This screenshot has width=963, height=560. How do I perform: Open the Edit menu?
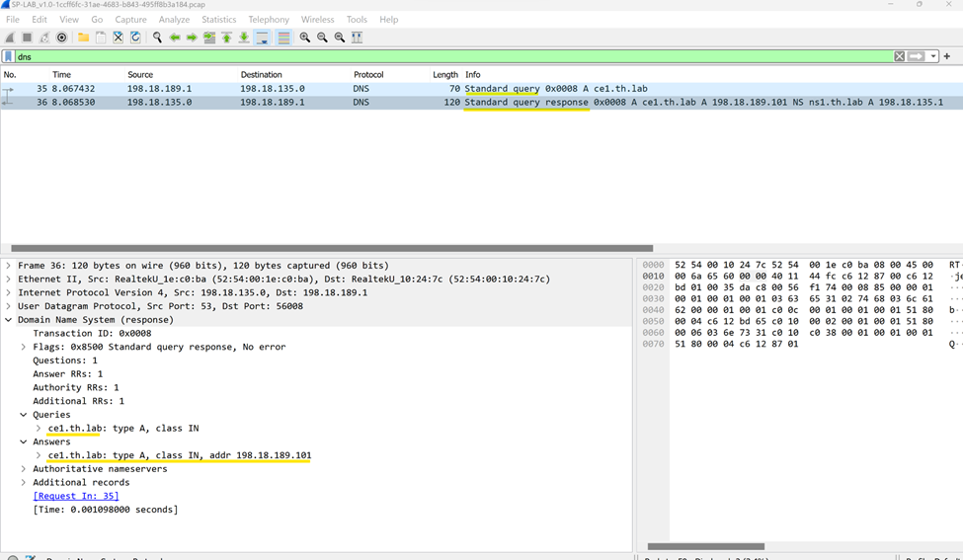(40, 20)
